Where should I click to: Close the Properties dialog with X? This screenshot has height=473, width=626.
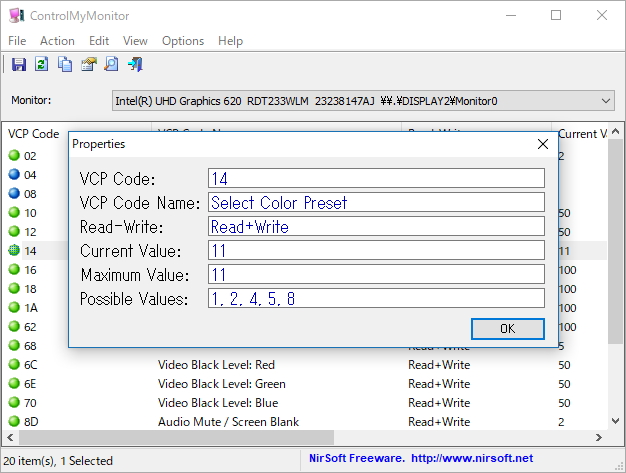pos(543,144)
